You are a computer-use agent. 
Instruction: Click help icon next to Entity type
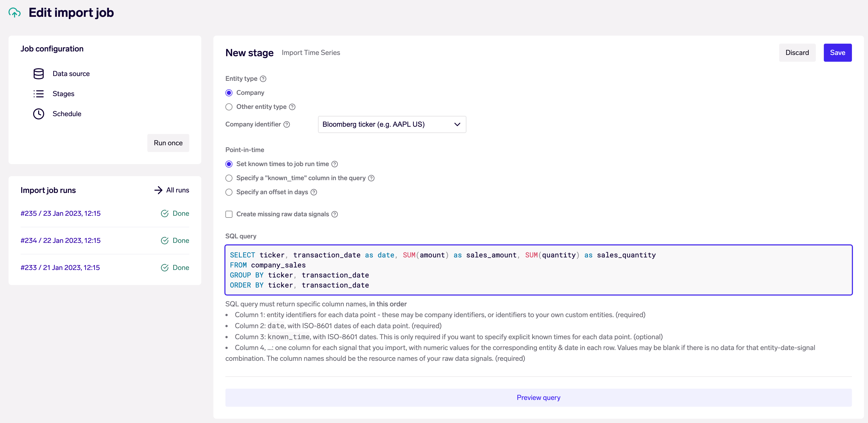click(x=263, y=79)
